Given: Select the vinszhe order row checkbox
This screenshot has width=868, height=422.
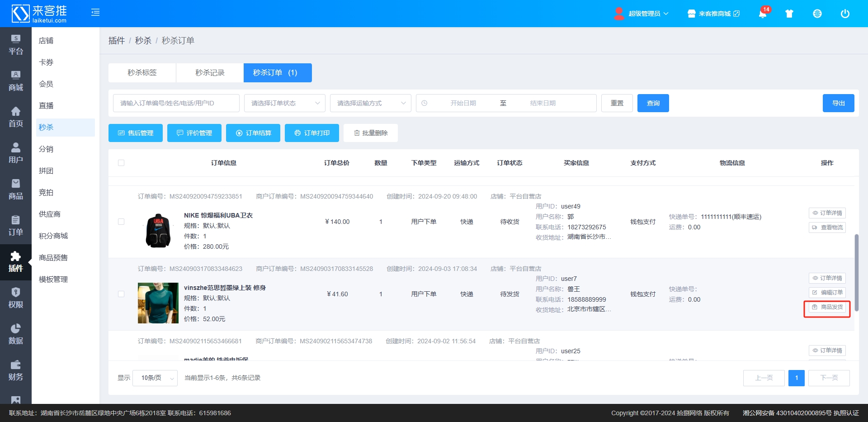Looking at the screenshot, I should 121,294.
